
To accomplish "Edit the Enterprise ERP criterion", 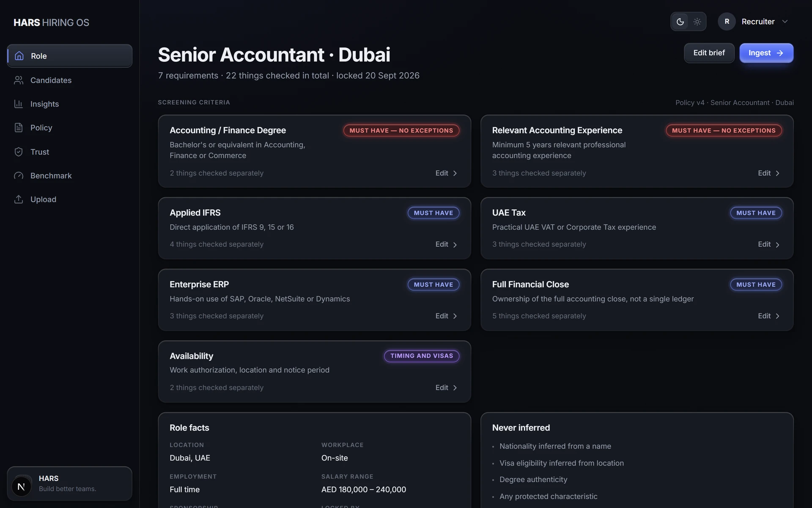I will (446, 316).
